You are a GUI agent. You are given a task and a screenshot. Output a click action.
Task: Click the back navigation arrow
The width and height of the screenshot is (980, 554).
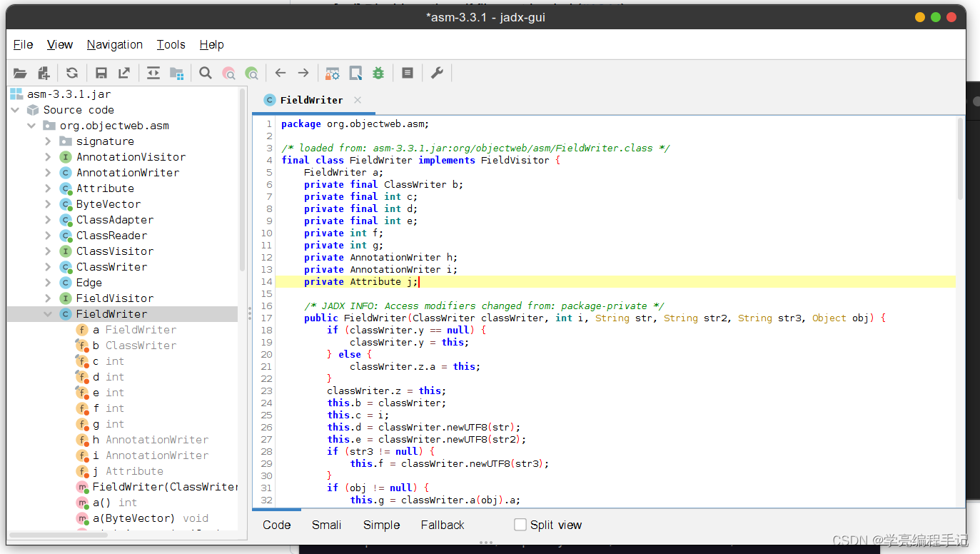tap(280, 72)
